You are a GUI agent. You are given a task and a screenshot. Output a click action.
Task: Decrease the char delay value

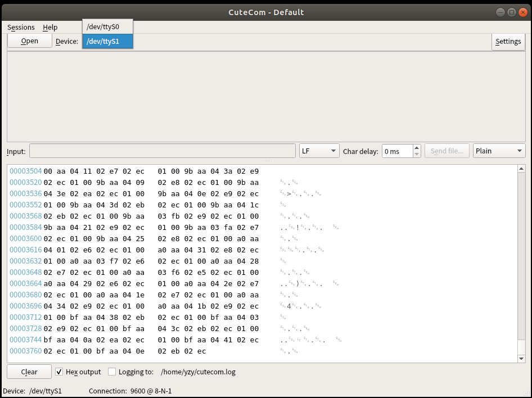(417, 154)
